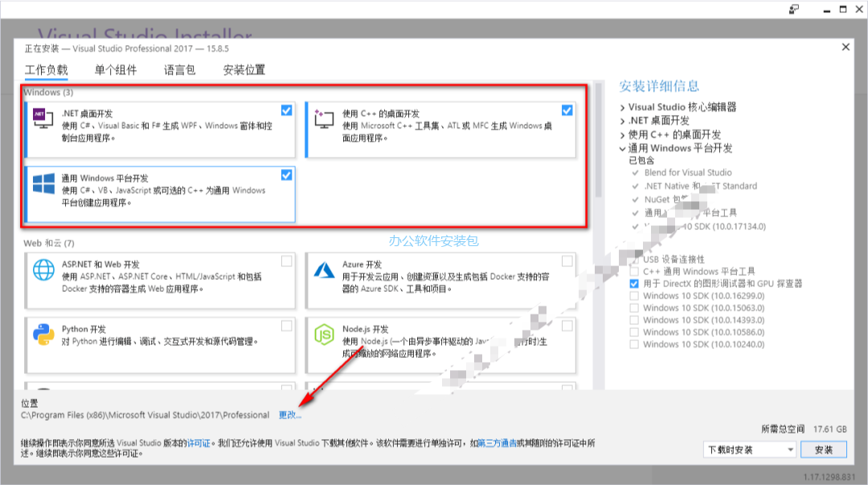This screenshot has width=868, height=485.
Task: Select the 通用 Windows 平台开发 Windows logo icon
Action: [x=43, y=183]
